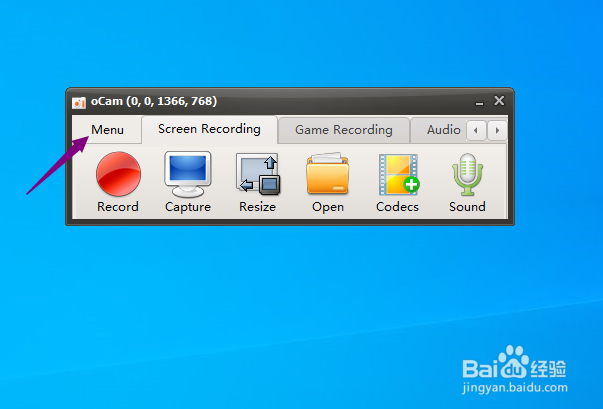The image size is (603, 409).
Task: Switch to the Game Recording tab
Action: 343,130
